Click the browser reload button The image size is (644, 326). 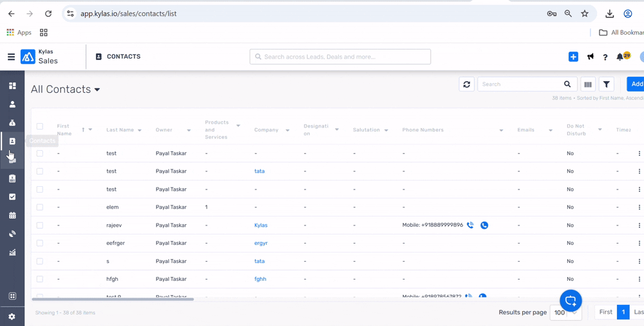48,14
